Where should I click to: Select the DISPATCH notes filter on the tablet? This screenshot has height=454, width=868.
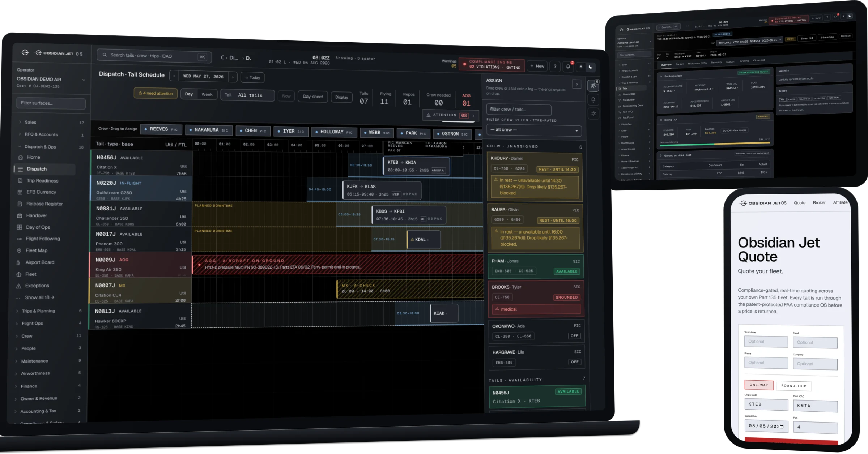(x=820, y=98)
